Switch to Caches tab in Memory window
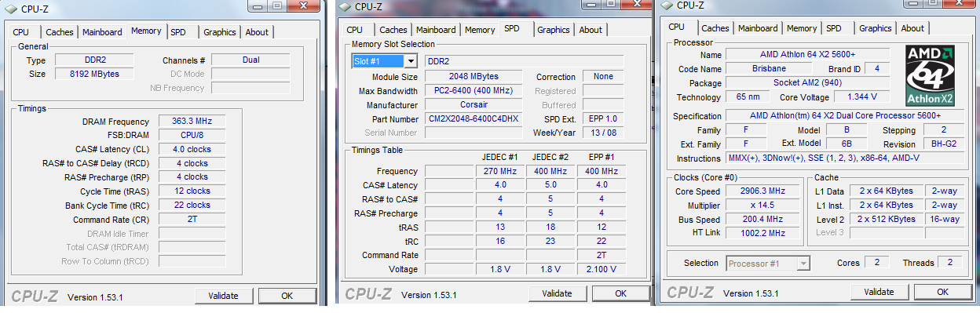 pyautogui.click(x=60, y=32)
